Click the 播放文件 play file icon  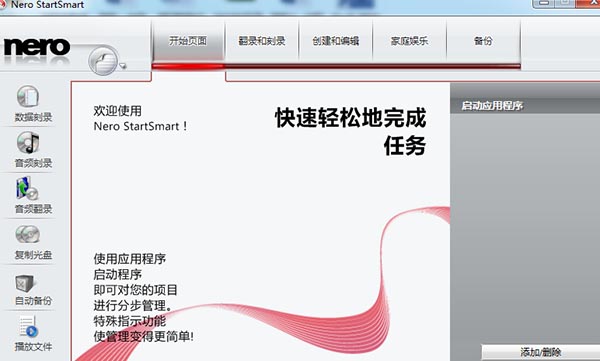(x=29, y=327)
